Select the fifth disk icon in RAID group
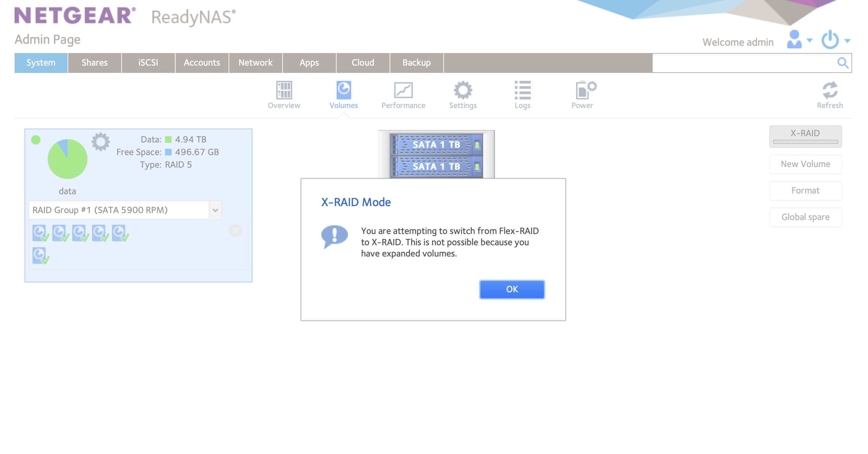The image size is (868, 454). [x=120, y=233]
